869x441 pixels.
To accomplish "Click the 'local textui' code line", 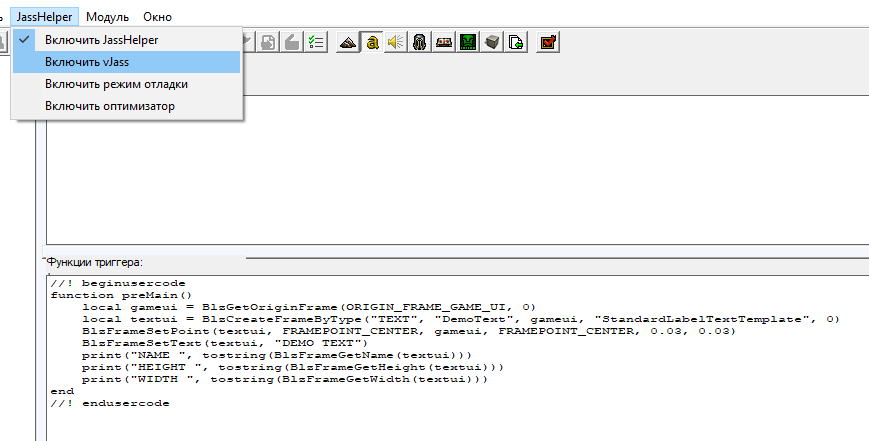I will pyautogui.click(x=461, y=319).
